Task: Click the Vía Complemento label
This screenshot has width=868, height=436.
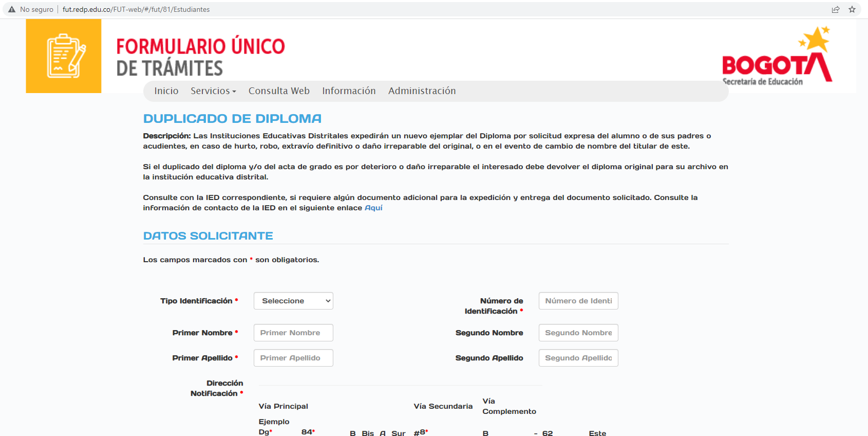Action: pyautogui.click(x=510, y=406)
